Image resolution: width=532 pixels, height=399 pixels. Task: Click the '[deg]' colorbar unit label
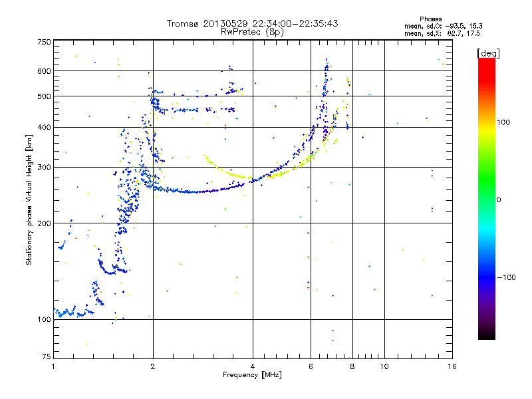click(488, 53)
